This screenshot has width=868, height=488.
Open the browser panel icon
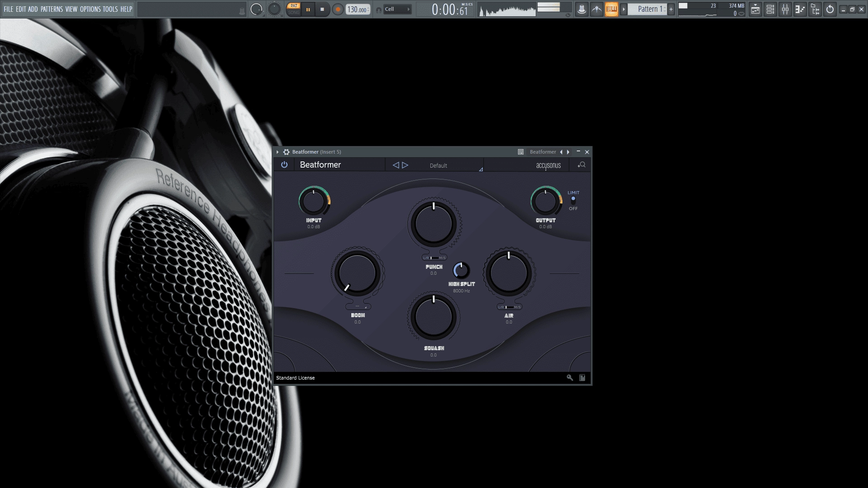tap(815, 9)
